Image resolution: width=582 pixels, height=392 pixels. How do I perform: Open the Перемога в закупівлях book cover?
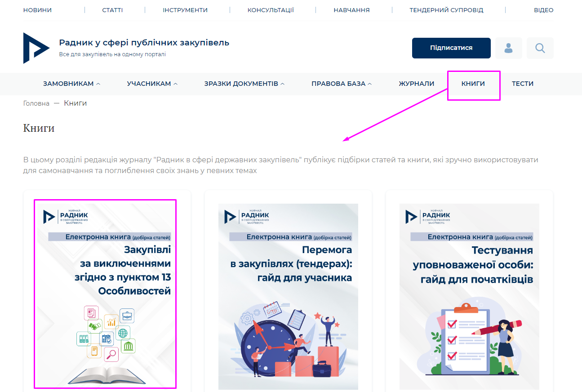point(288,297)
